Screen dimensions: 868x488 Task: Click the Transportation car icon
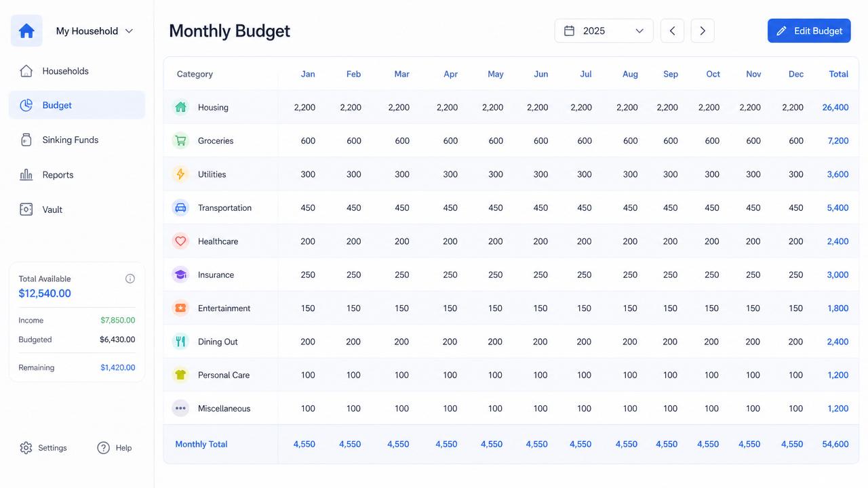(180, 208)
